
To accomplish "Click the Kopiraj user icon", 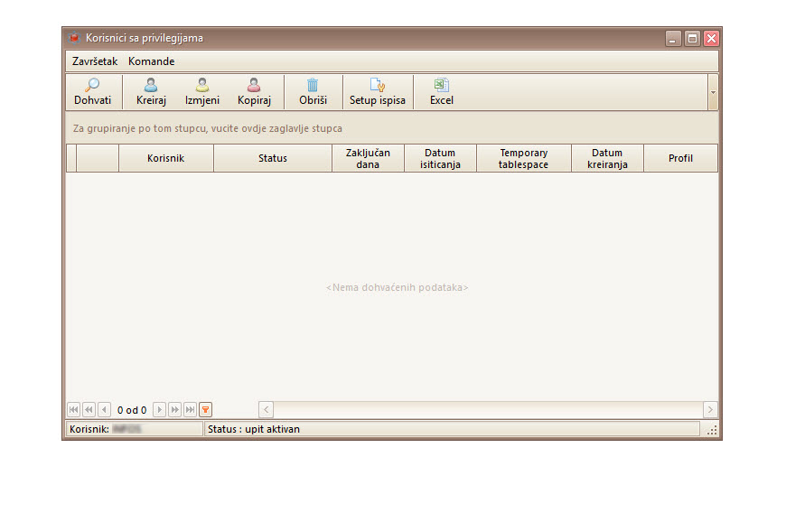I will coord(254,85).
